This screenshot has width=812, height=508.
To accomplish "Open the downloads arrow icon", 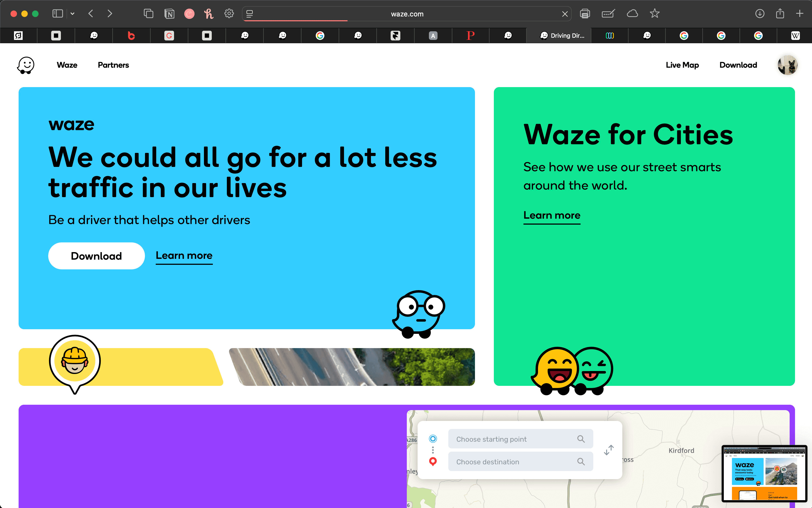I will (760, 14).
